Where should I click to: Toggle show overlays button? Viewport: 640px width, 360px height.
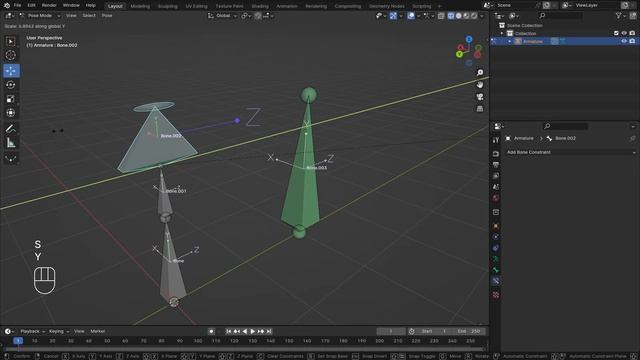pos(411,16)
